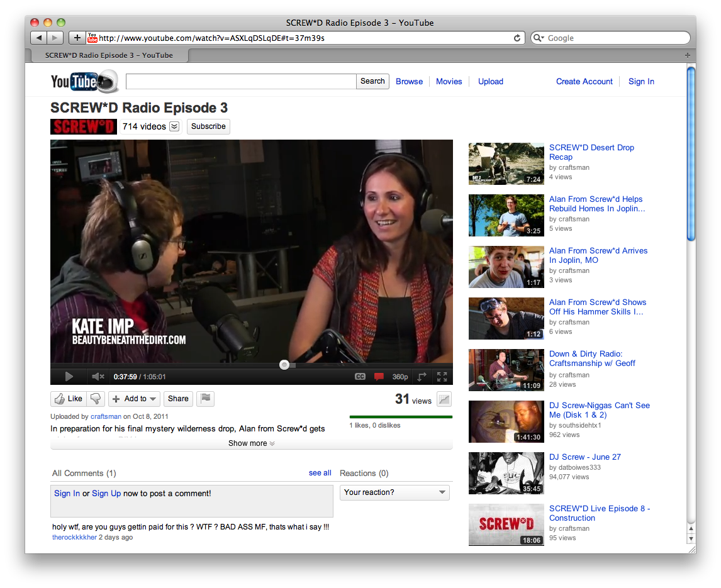Expand the 714 videos dropdown arrow
Image resolution: width=721 pixels, height=588 pixels.
[x=174, y=126]
